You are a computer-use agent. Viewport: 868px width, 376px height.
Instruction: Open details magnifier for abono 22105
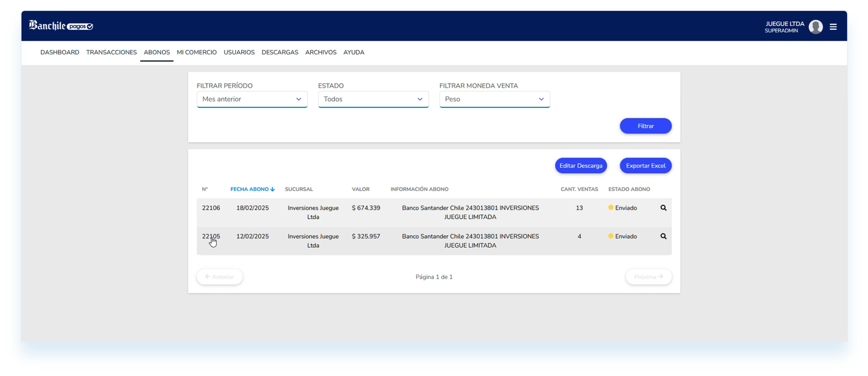point(663,236)
